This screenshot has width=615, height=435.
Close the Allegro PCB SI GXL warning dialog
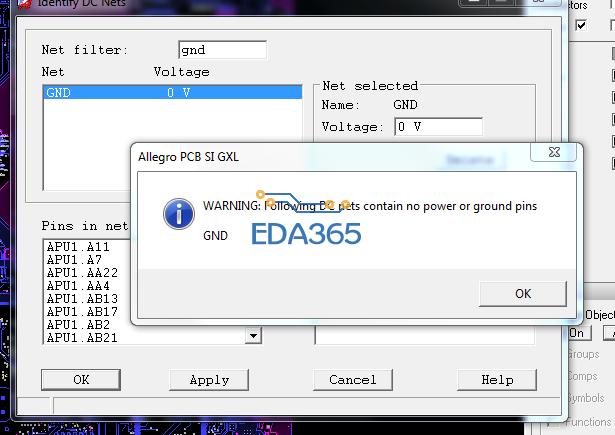(554, 152)
